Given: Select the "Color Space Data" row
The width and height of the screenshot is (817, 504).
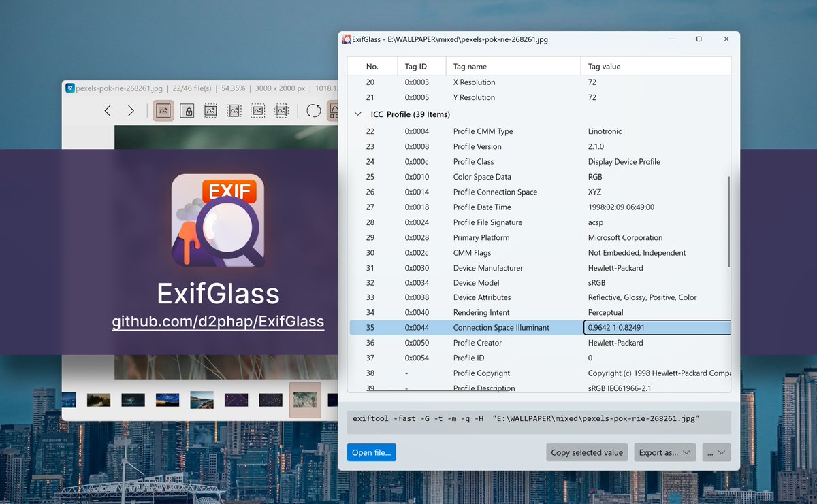Looking at the screenshot, I should (540, 177).
